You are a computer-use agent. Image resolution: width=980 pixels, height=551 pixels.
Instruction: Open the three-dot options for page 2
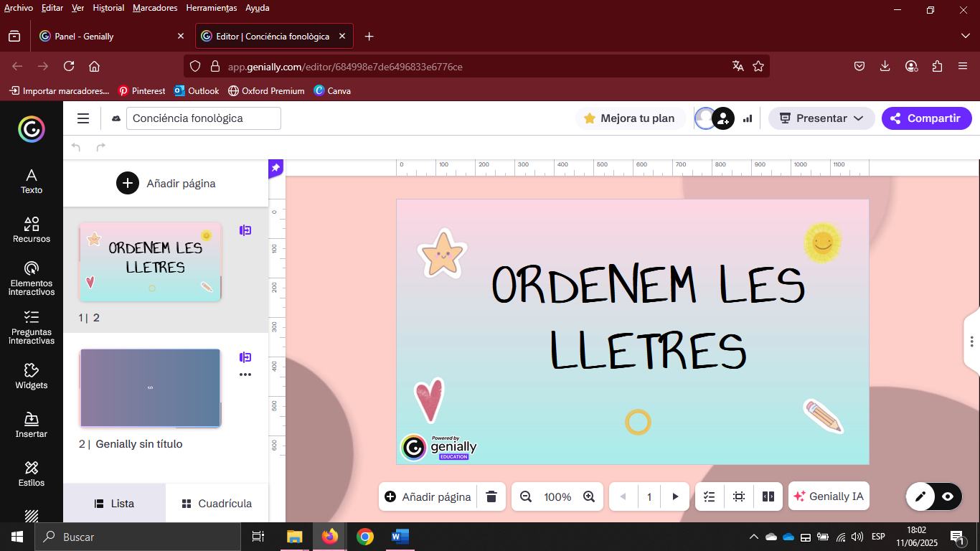(245, 375)
